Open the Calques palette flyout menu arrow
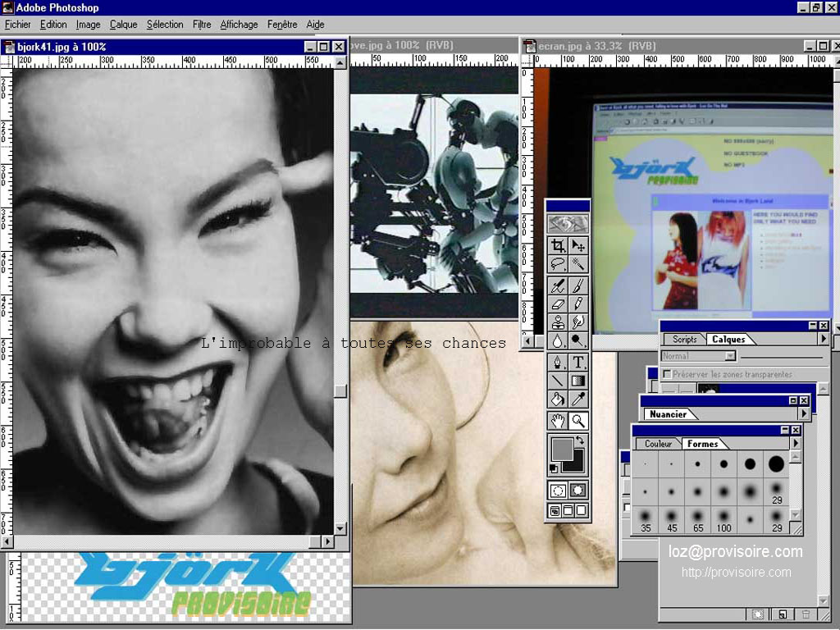Image resolution: width=840 pixels, height=630 pixels. [824, 339]
